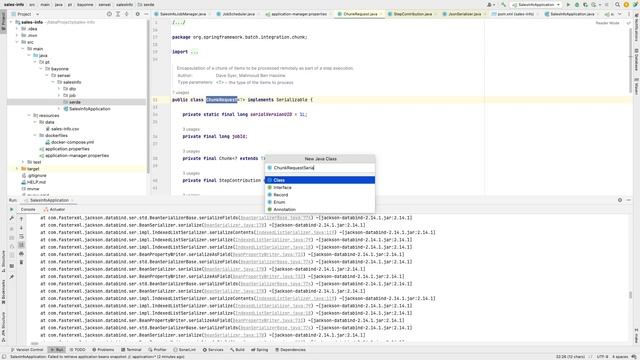
Task: Select Record in New Java Class popup
Action: pyautogui.click(x=320, y=195)
